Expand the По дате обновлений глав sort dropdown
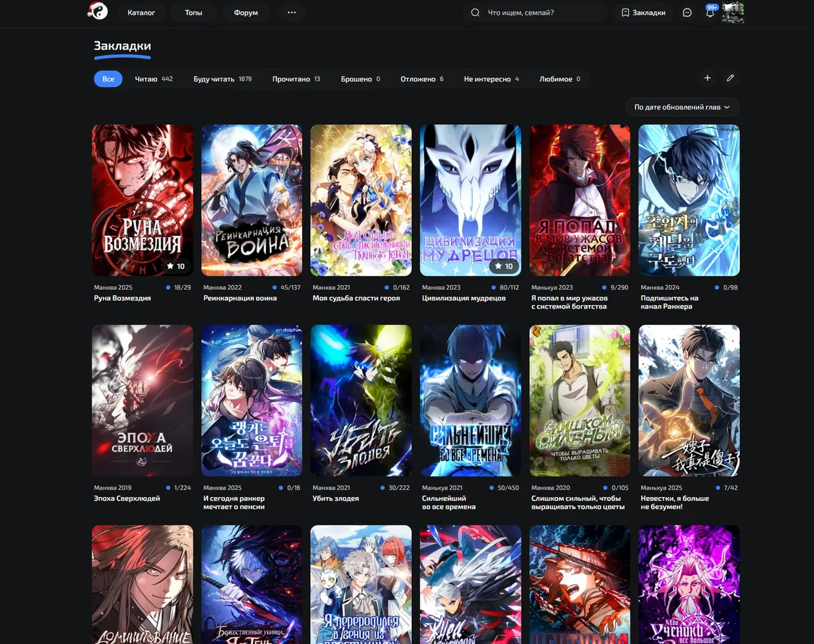The width and height of the screenshot is (814, 644). [683, 107]
